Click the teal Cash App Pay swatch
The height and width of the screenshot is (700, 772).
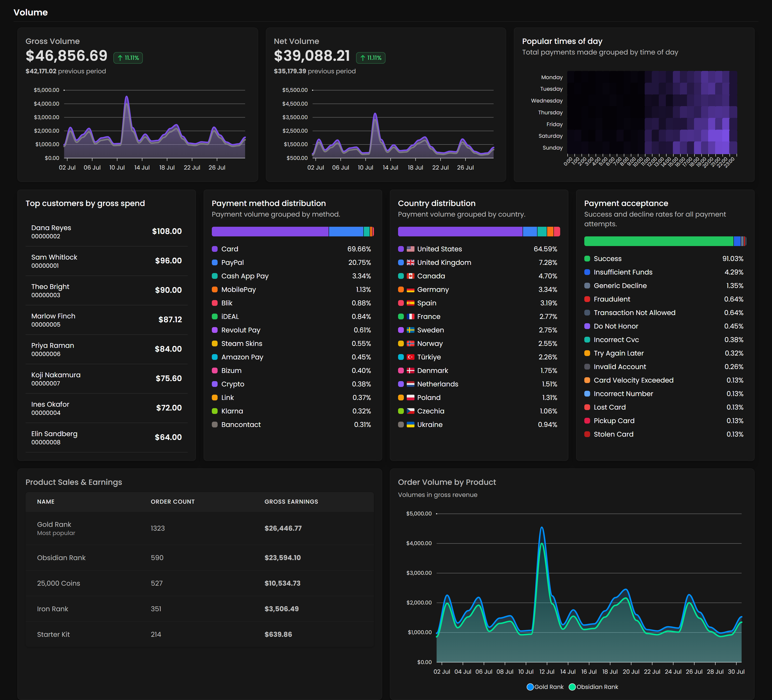point(214,276)
